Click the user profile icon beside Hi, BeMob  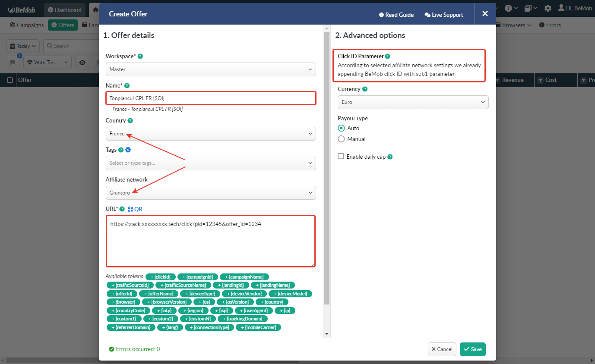pos(561,8)
